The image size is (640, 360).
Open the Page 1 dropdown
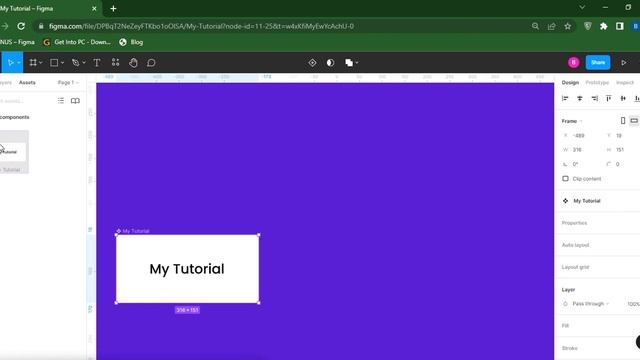pyautogui.click(x=68, y=82)
